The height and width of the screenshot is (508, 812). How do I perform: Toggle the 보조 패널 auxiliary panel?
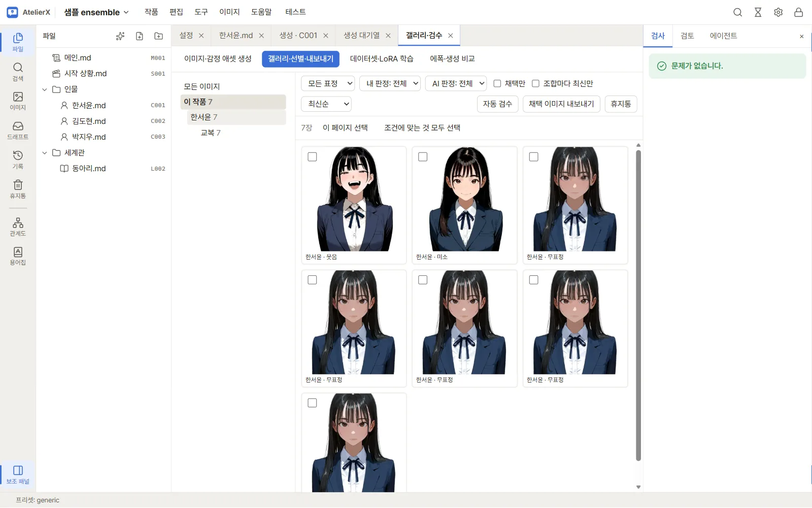pos(18,474)
